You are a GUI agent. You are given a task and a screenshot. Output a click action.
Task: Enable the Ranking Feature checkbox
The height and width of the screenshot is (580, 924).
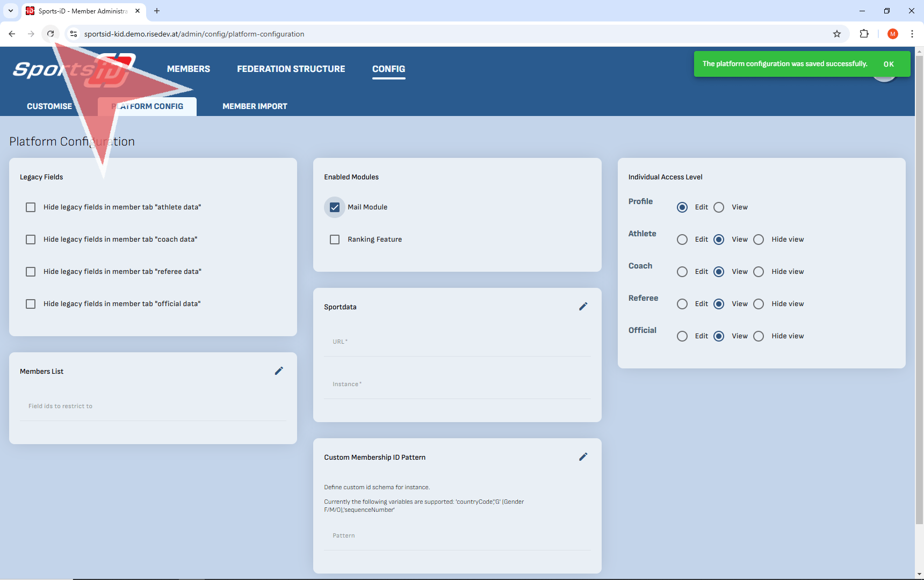coord(335,240)
